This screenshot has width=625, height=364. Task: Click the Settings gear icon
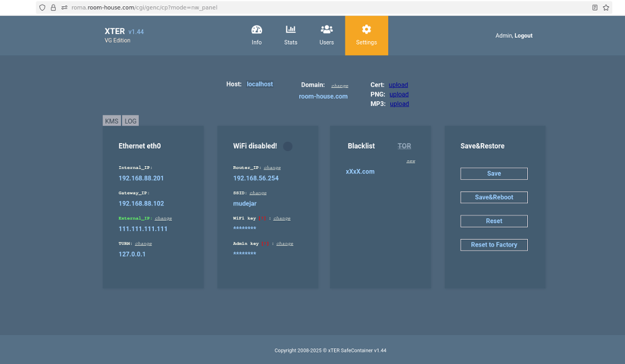pos(366,30)
